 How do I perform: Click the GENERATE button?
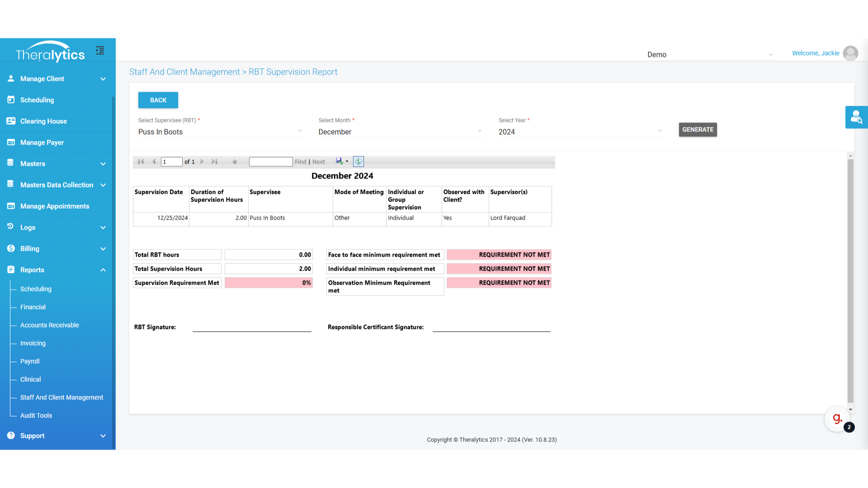pos(698,130)
